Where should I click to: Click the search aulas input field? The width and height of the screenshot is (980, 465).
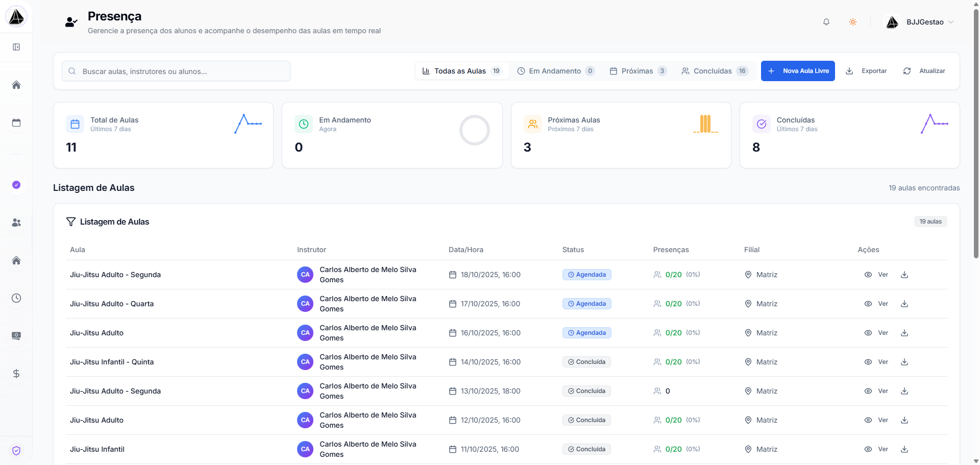[x=176, y=71]
